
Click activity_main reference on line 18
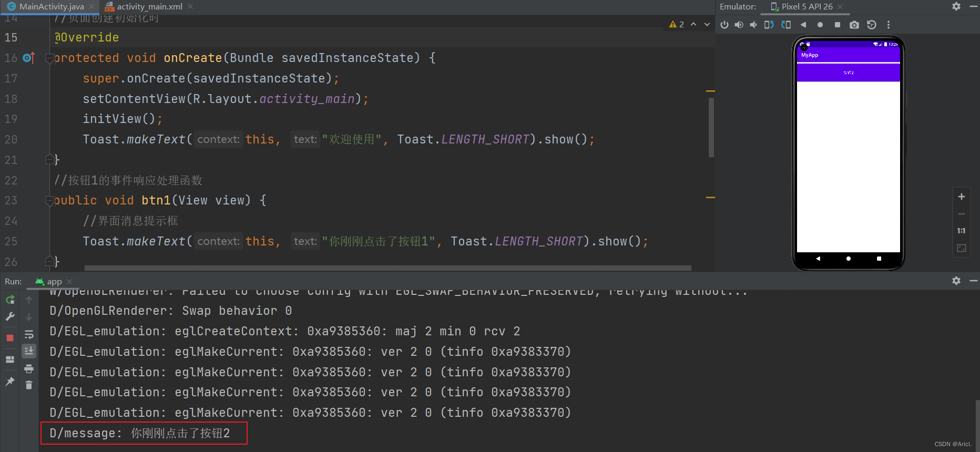pyautogui.click(x=307, y=99)
